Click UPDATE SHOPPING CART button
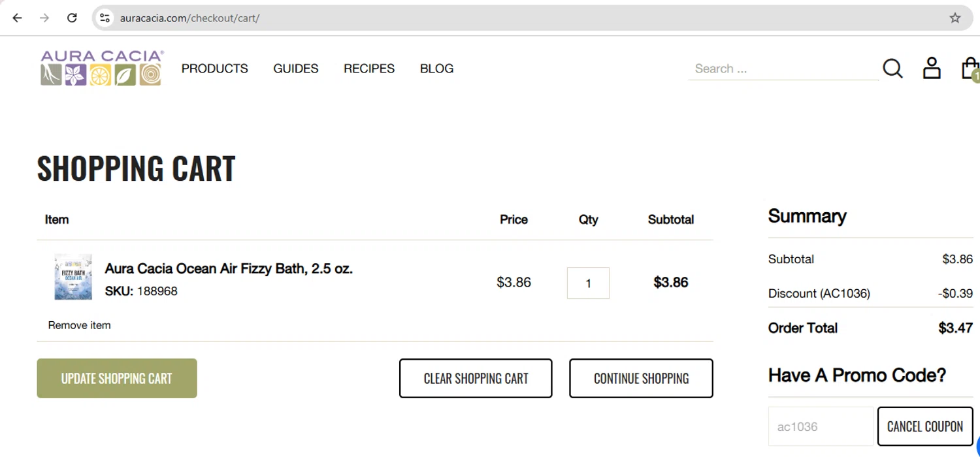 (117, 378)
